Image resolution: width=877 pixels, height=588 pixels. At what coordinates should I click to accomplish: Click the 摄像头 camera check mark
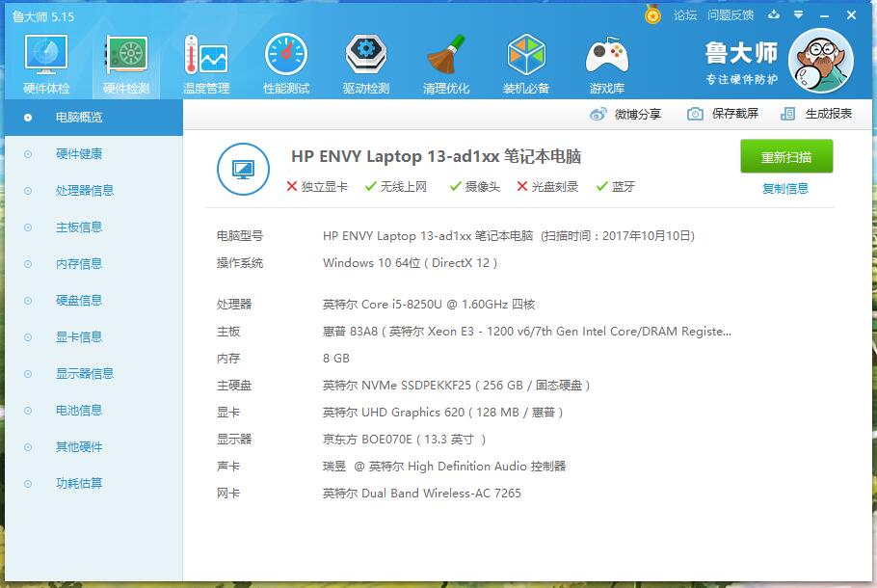pos(472,187)
